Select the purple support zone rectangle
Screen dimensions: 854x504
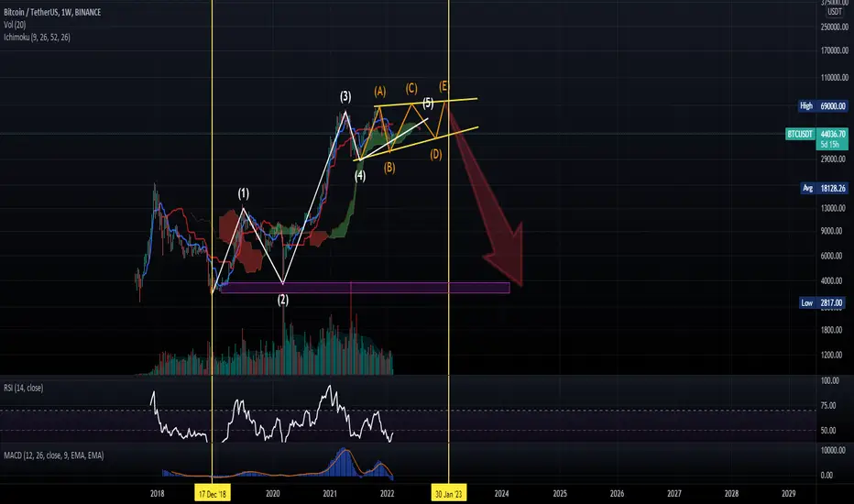click(x=366, y=288)
